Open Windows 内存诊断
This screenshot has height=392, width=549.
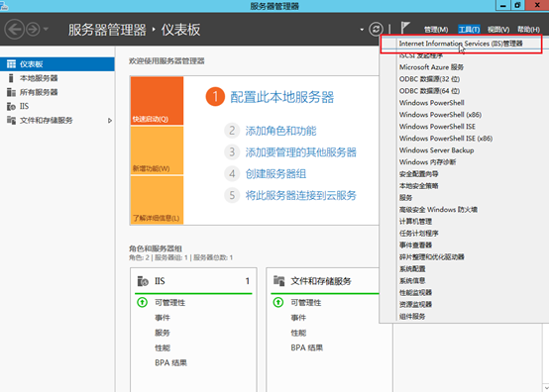tap(427, 162)
